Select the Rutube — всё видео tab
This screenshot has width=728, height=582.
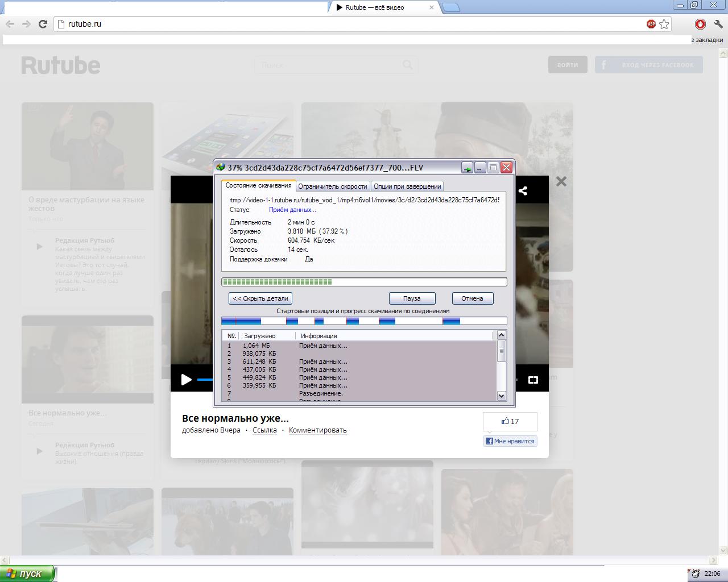pos(384,7)
